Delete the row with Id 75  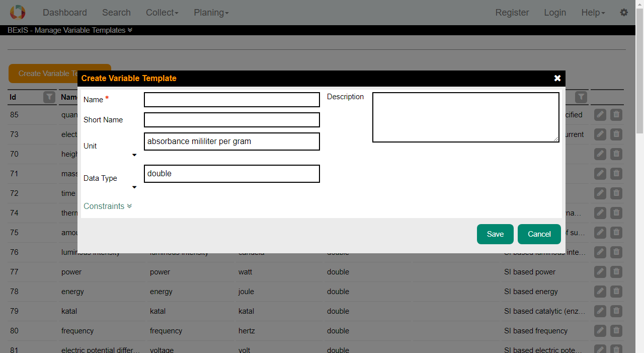pyautogui.click(x=616, y=233)
